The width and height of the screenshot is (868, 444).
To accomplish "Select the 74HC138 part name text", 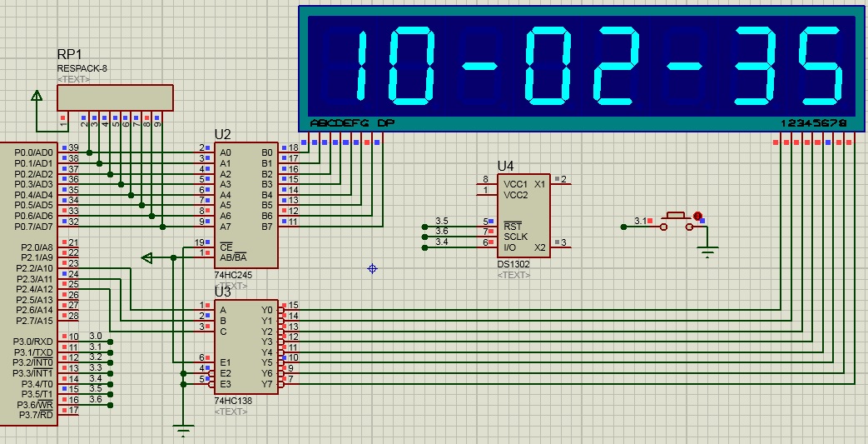I will click(x=234, y=401).
